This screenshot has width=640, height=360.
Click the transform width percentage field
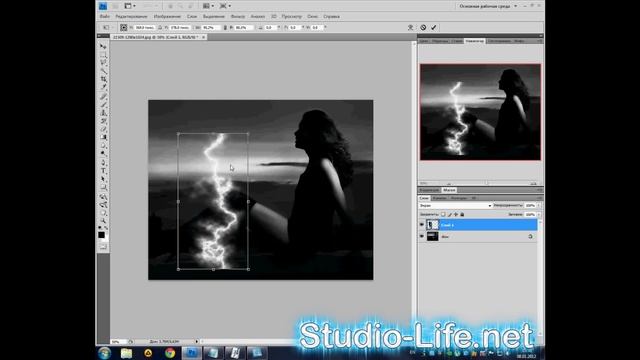(210, 27)
